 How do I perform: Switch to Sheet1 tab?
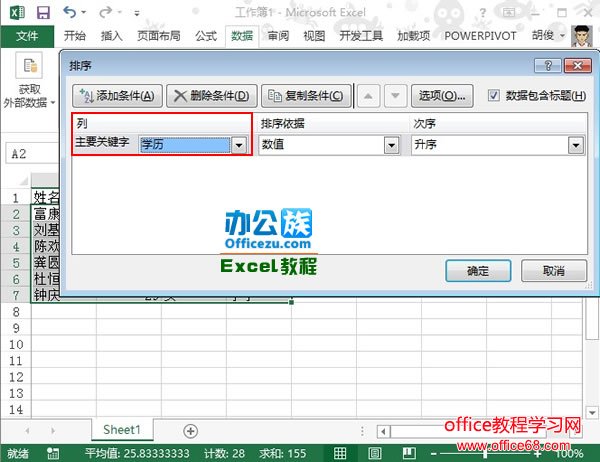click(x=122, y=430)
